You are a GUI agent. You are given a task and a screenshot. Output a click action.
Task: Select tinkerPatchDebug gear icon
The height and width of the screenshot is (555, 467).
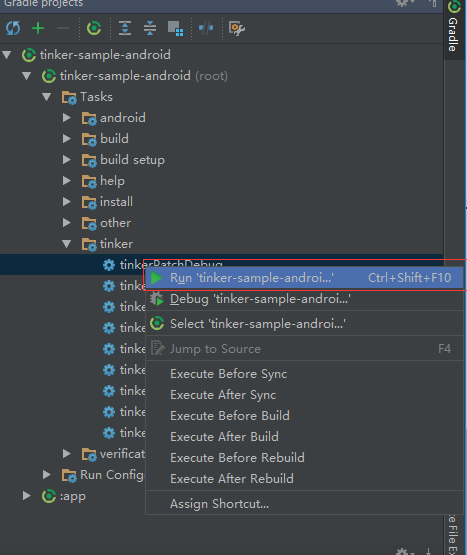point(109,265)
